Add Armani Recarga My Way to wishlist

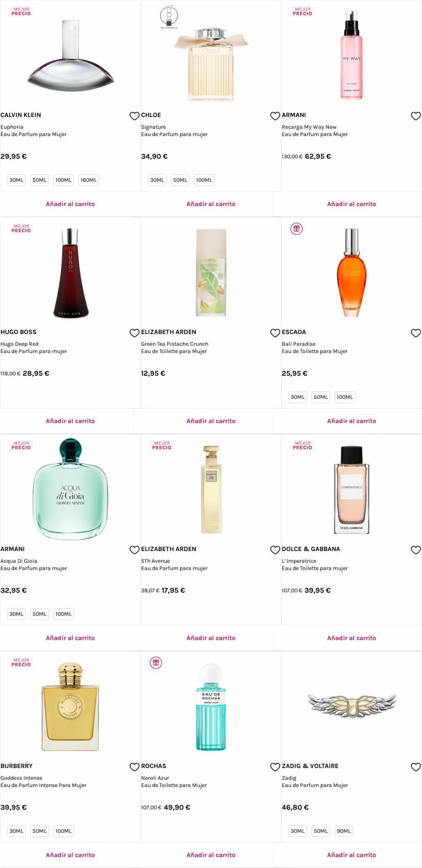point(416,116)
